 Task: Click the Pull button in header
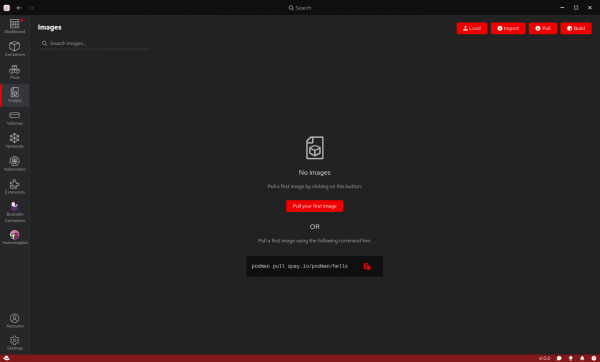[x=543, y=28]
